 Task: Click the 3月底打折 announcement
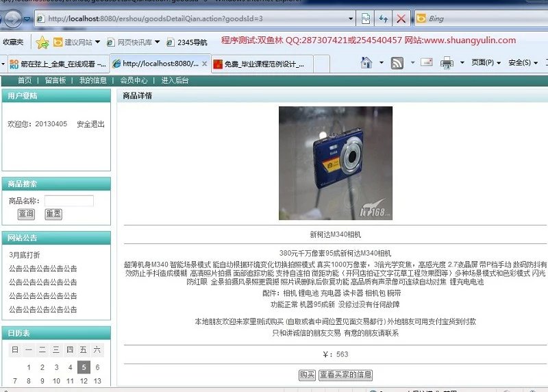[25, 255]
